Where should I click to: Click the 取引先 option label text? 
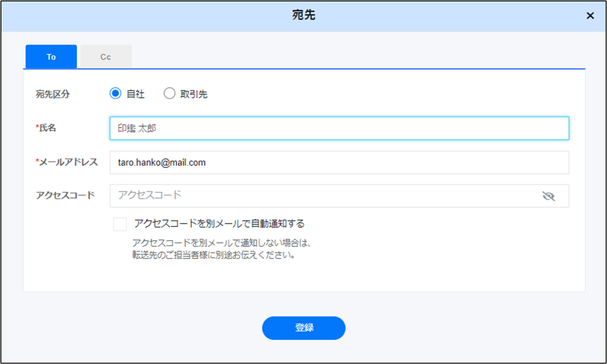pyautogui.click(x=194, y=94)
